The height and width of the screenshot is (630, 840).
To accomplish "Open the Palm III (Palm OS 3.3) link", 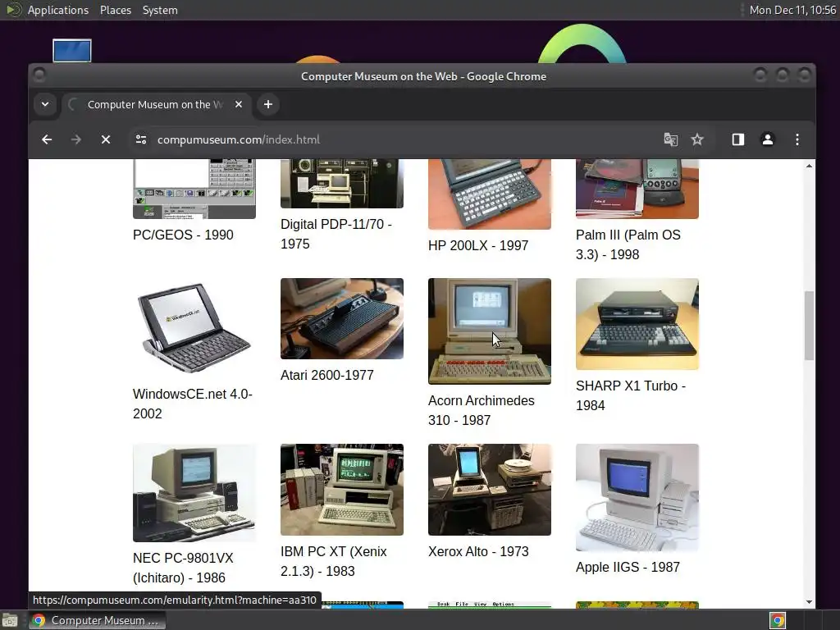I will click(x=628, y=244).
